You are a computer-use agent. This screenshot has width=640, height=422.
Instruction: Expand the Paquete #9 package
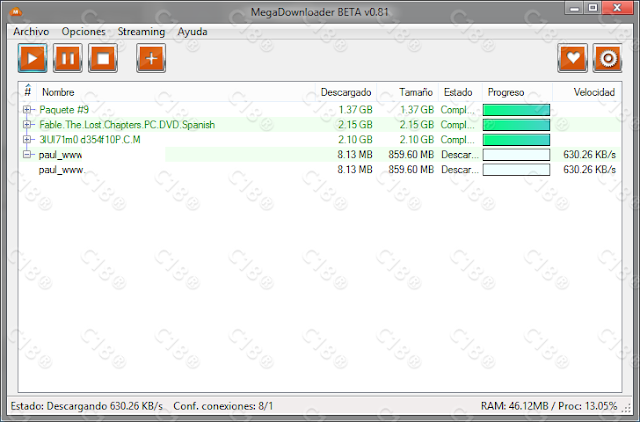pos(27,109)
